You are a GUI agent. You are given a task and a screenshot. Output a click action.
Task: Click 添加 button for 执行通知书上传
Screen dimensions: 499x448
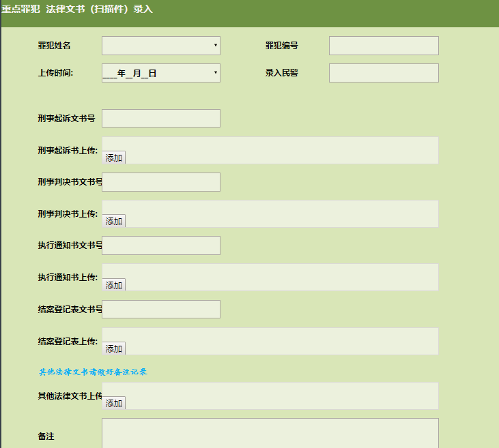pyautogui.click(x=114, y=285)
